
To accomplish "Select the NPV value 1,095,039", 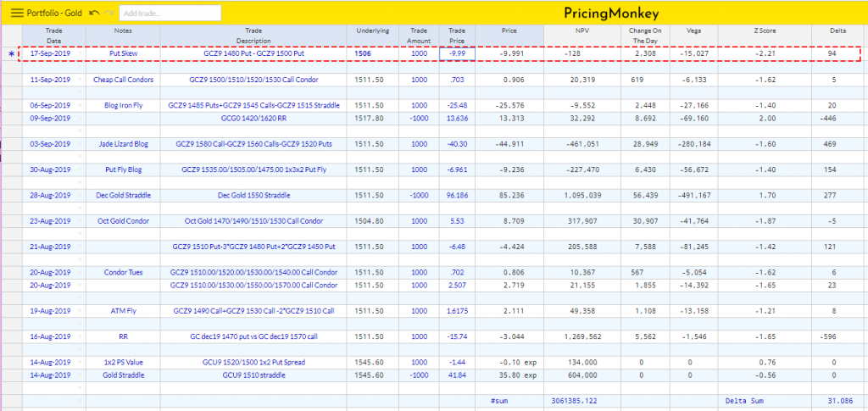I will click(x=581, y=195).
